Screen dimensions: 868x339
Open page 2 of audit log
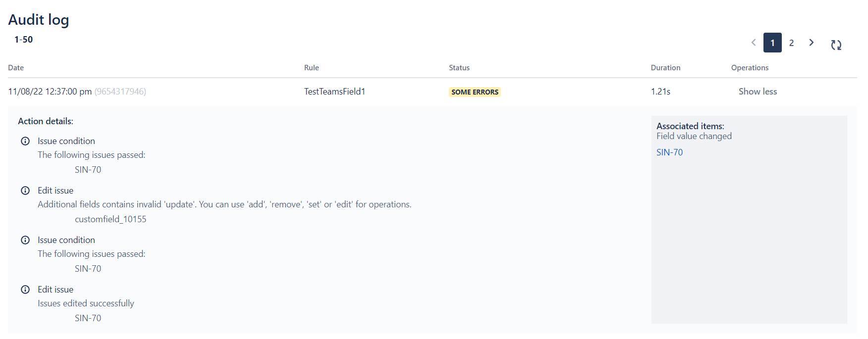tap(792, 43)
